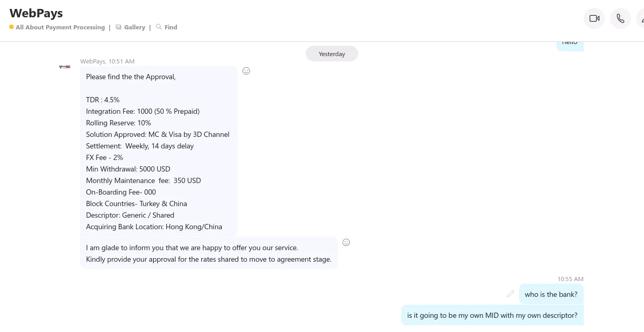Click the "On-Boarding Fee- 000" line
644x332 pixels.
pos(121,192)
